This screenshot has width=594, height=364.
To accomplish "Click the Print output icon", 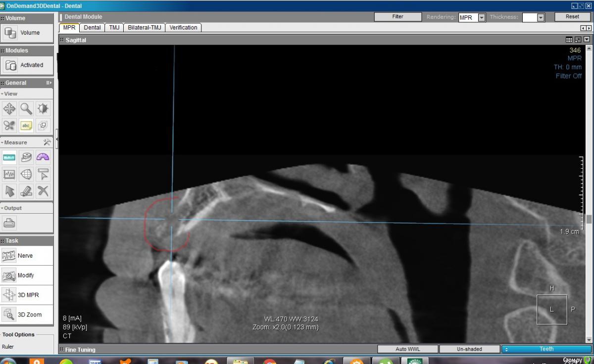I will pos(9,223).
